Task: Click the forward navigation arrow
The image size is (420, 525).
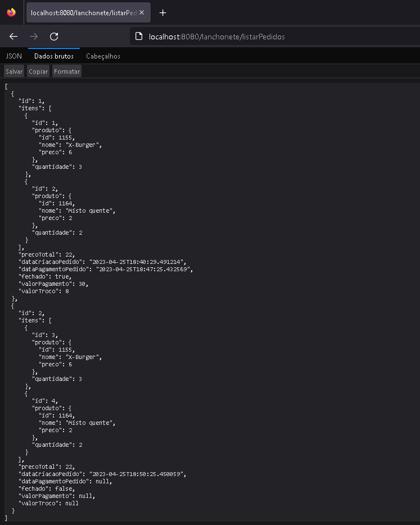Action: click(x=34, y=36)
